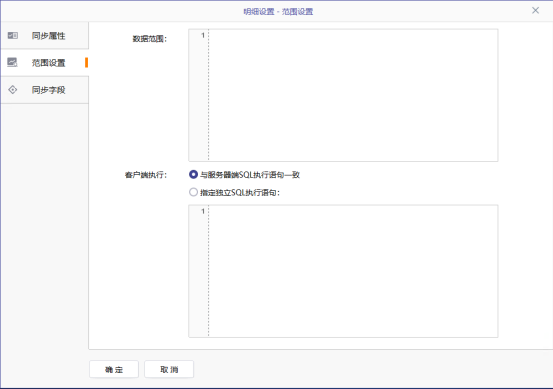Click the 数据范围 label
553x389 pixels.
150,39
